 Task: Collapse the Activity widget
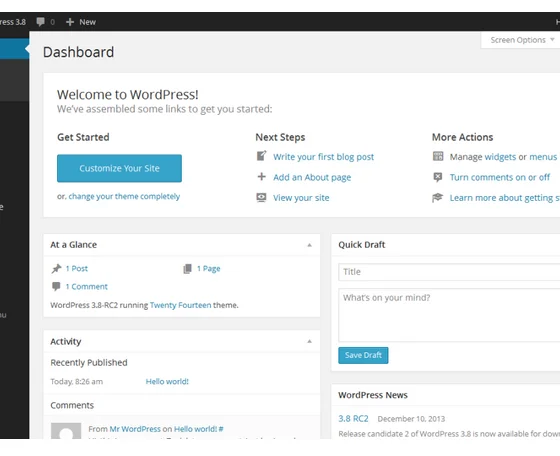pyautogui.click(x=310, y=341)
